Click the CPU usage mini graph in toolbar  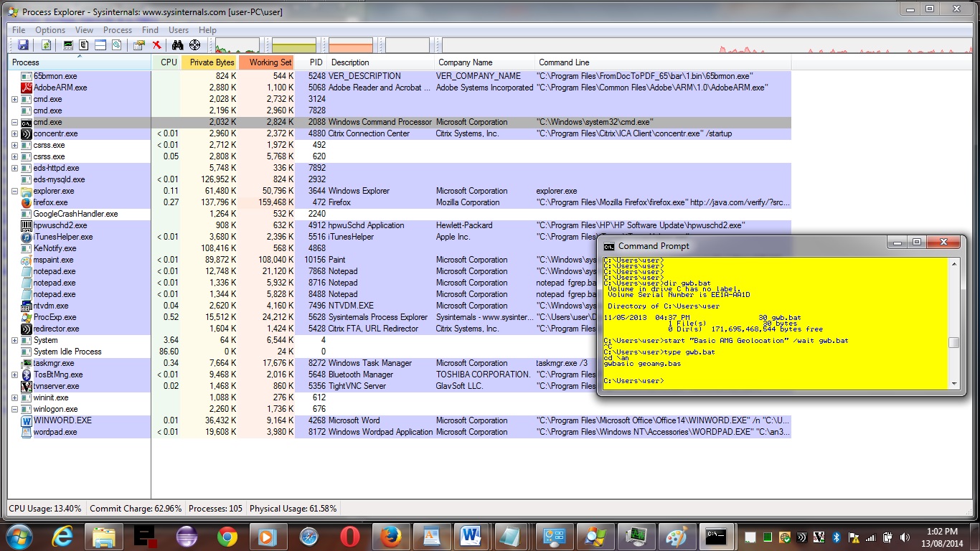click(x=237, y=46)
